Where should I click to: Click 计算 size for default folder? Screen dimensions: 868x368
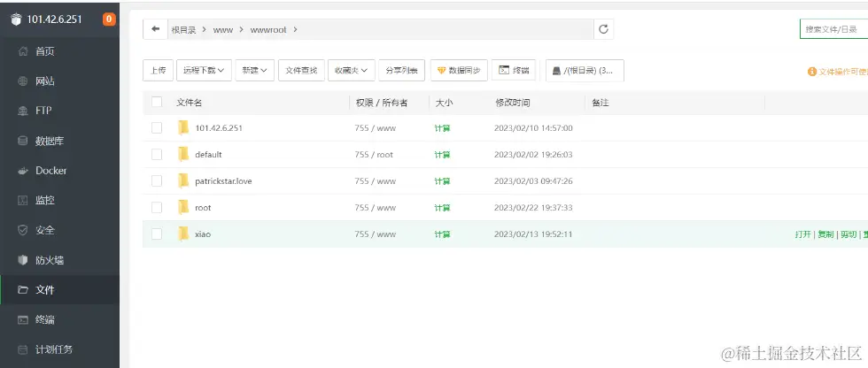(x=442, y=155)
